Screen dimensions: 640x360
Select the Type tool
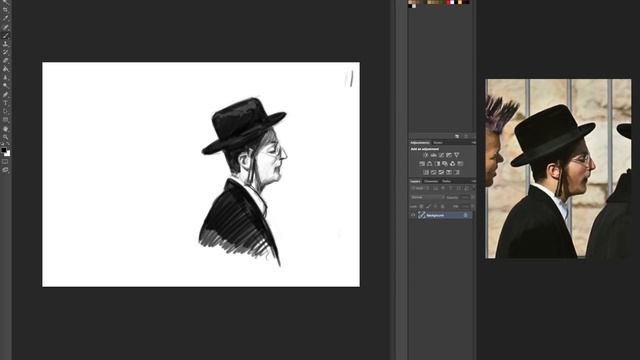[5, 102]
